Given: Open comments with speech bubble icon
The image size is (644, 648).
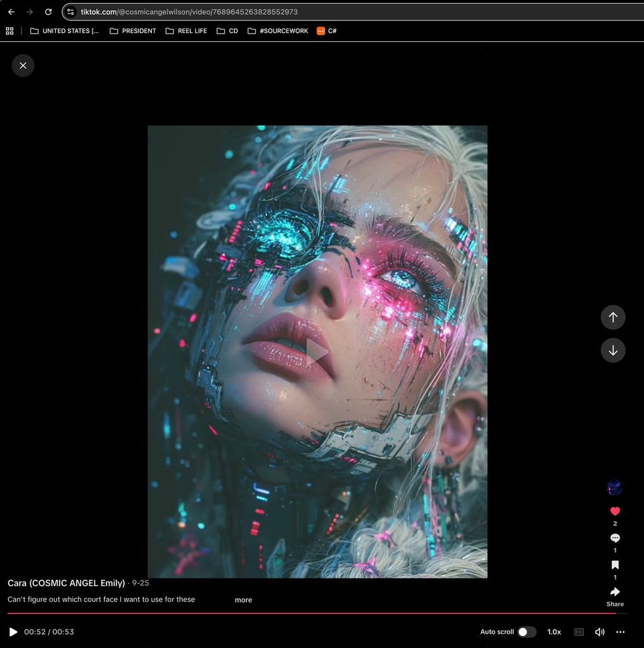Looking at the screenshot, I should coord(615,538).
